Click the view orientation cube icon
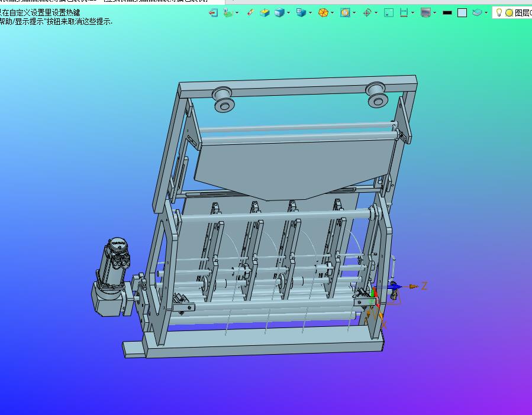This screenshot has width=532, height=415. tap(301, 13)
